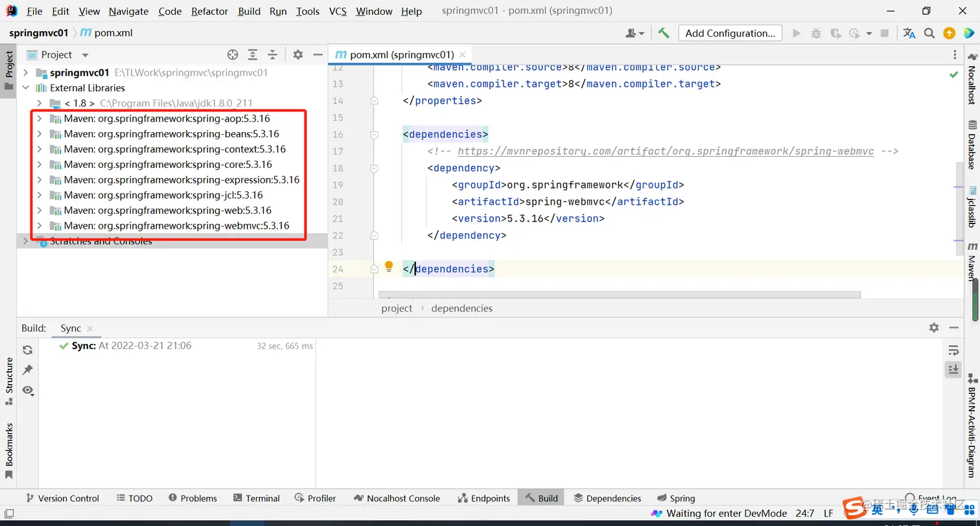Screen dimensions: 980x526
Task: Close the pom.xml editor tab
Action: [461, 55]
